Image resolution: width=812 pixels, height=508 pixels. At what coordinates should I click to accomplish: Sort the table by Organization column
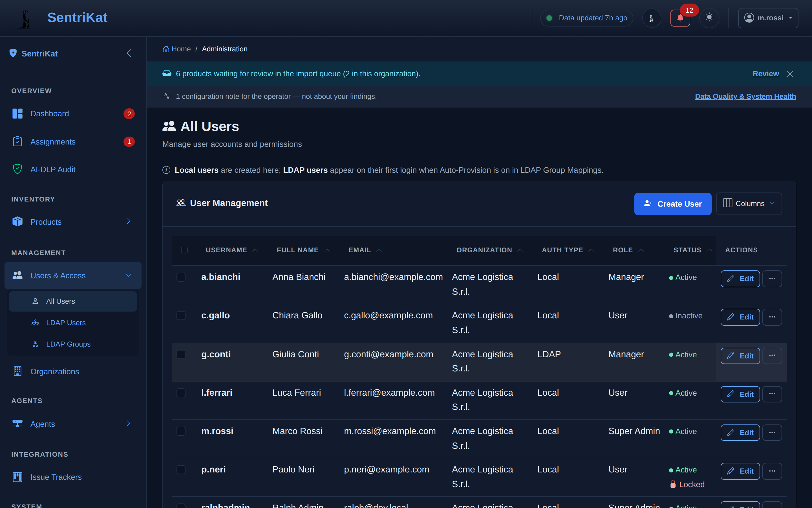[x=489, y=250]
